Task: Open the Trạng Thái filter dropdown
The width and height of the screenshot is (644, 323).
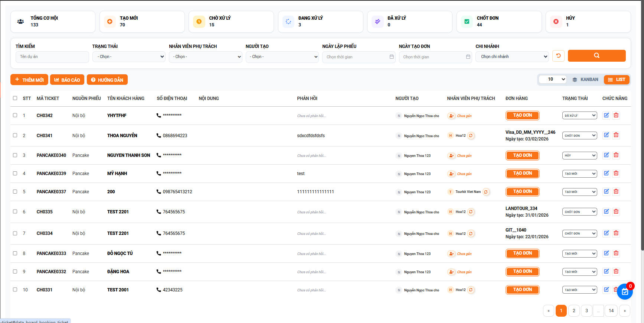Action: click(x=128, y=57)
